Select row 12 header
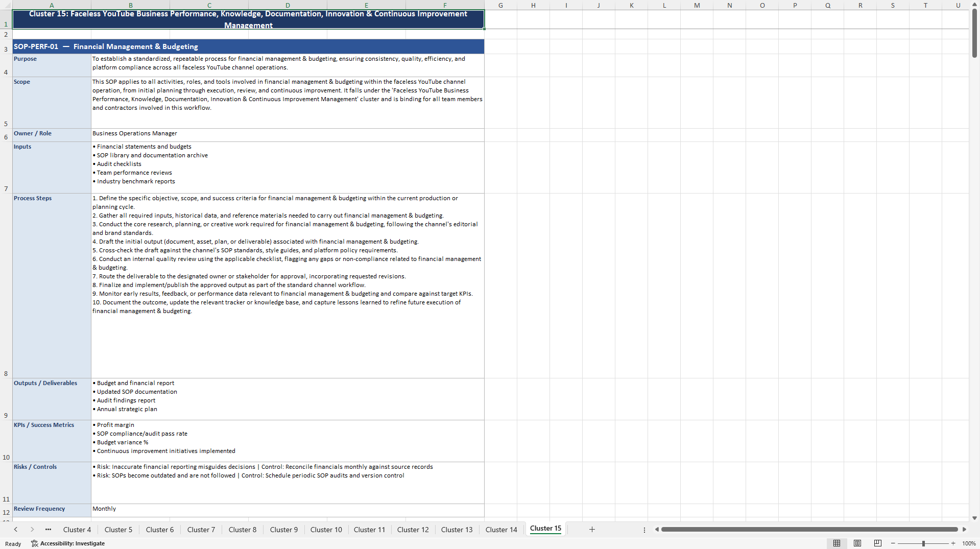Screen dimensions: 980x549 pos(6,511)
